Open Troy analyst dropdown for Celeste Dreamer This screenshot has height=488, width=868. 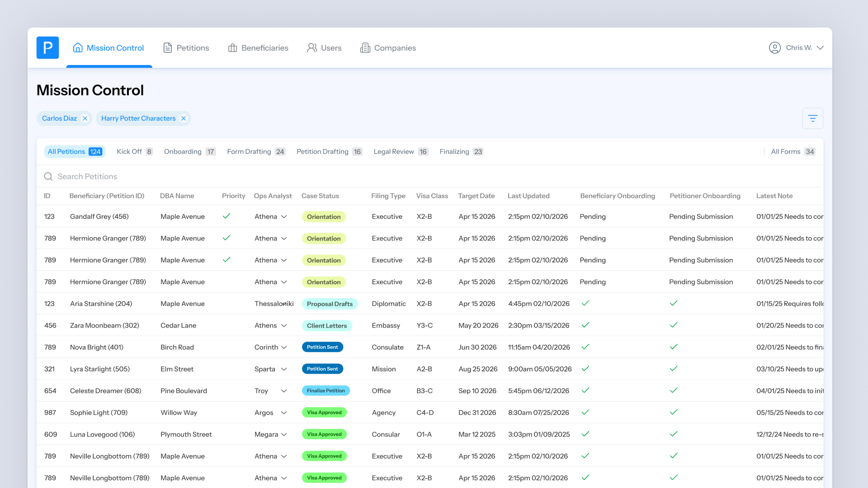pyautogui.click(x=284, y=391)
